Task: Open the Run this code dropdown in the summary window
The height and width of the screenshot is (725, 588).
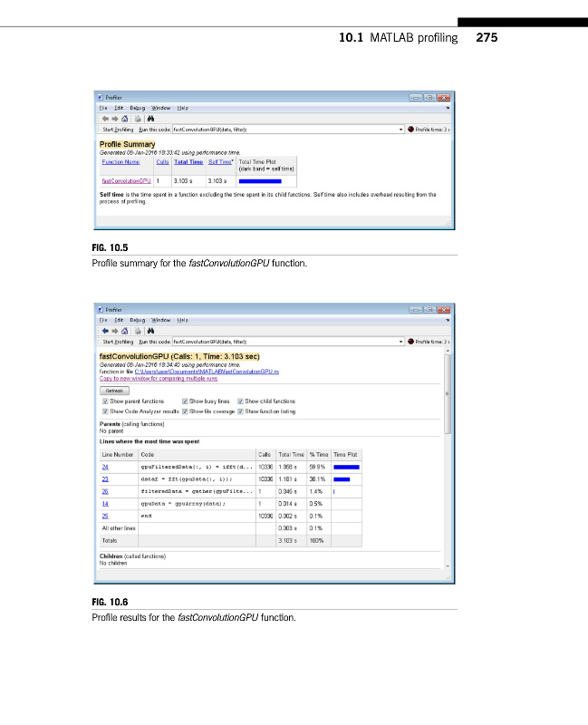Action: (400, 129)
